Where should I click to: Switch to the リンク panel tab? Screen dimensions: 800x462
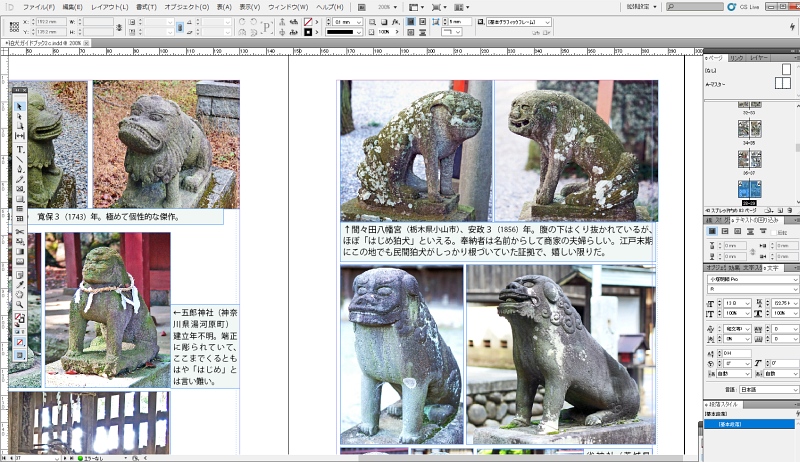[737, 58]
